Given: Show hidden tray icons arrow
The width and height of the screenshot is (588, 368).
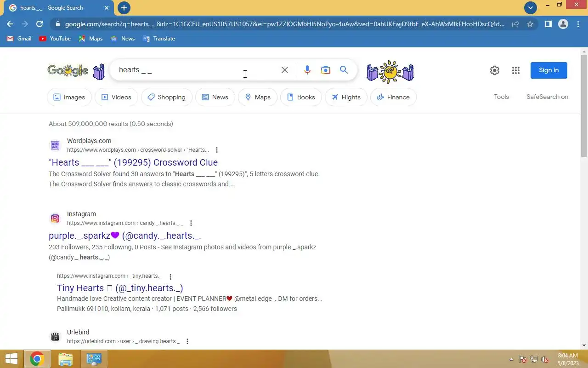Looking at the screenshot, I should click(511, 359).
